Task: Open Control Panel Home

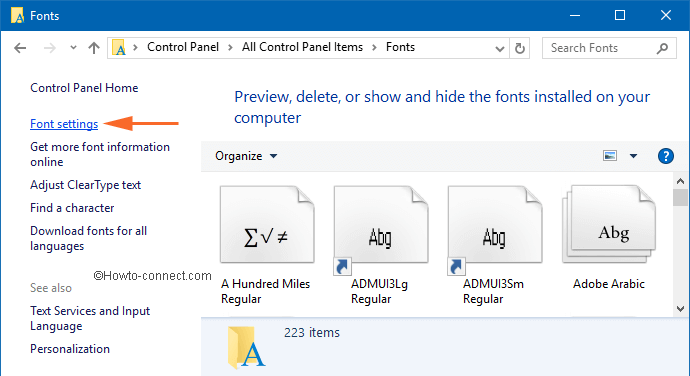Action: [x=84, y=88]
